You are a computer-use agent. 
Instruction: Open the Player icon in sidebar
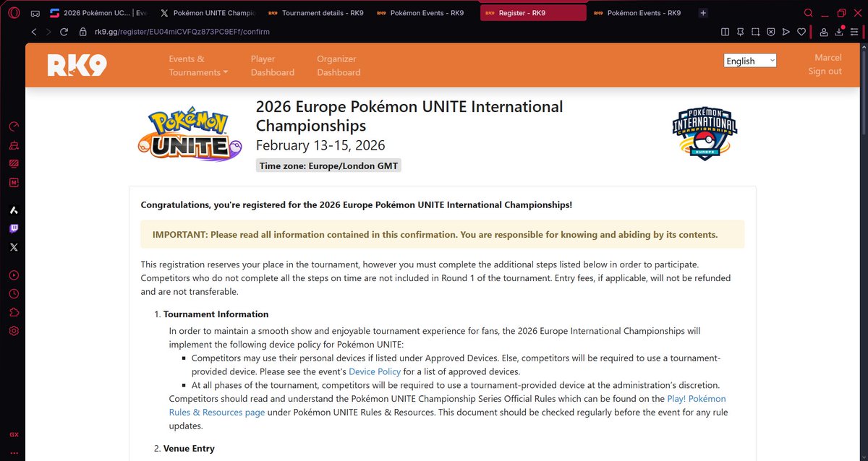click(13, 275)
